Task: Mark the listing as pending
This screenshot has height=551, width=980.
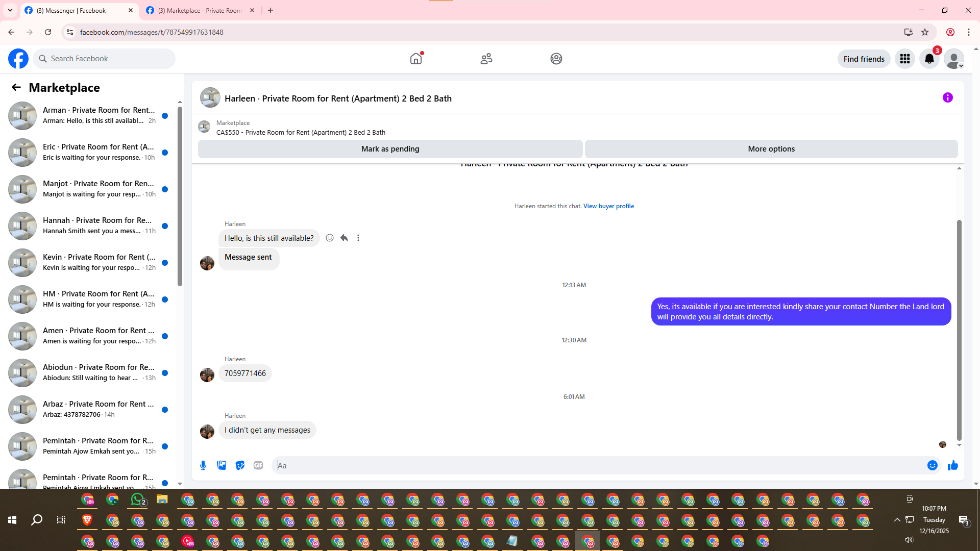Action: click(x=390, y=149)
